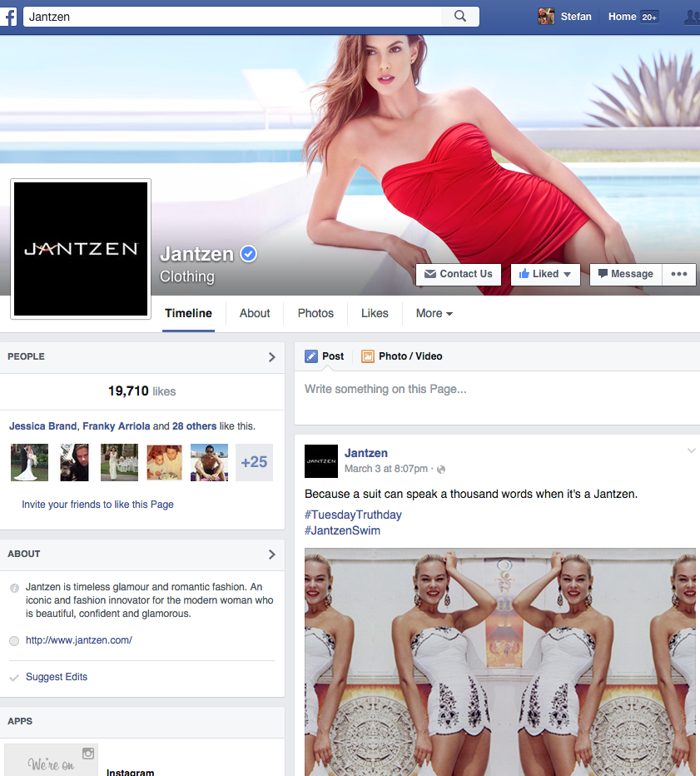
Task: Click the verified badge next to Jantzen
Action: [248, 254]
